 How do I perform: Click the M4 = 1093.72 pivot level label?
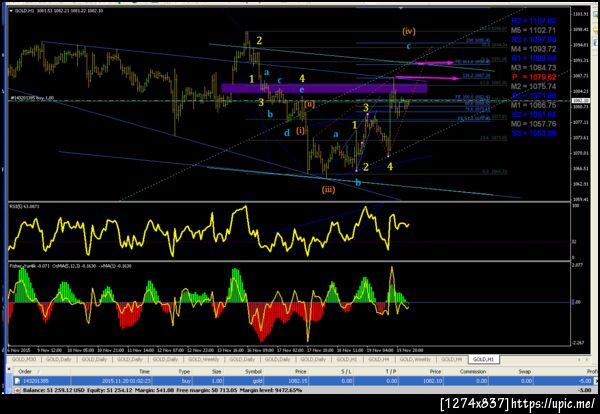533,49
